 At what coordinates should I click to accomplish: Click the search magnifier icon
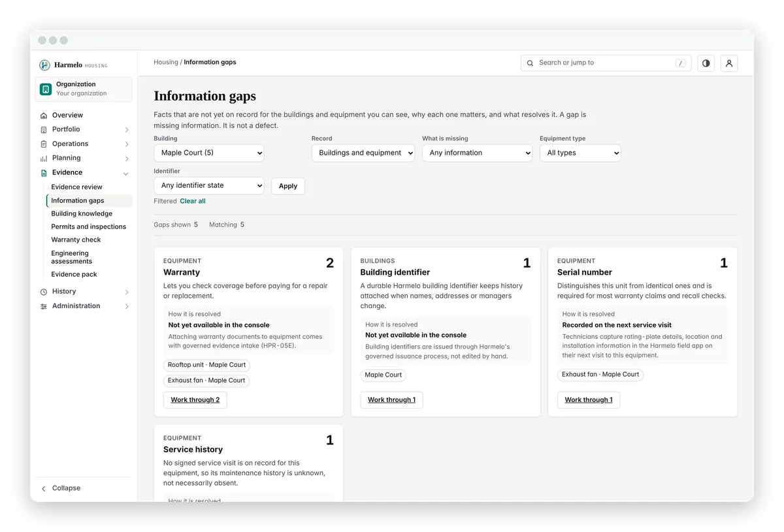coord(531,63)
